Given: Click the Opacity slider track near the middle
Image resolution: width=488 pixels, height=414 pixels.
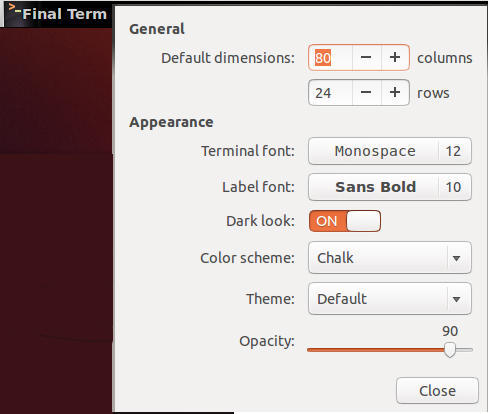Looking at the screenshot, I should coord(390,350).
